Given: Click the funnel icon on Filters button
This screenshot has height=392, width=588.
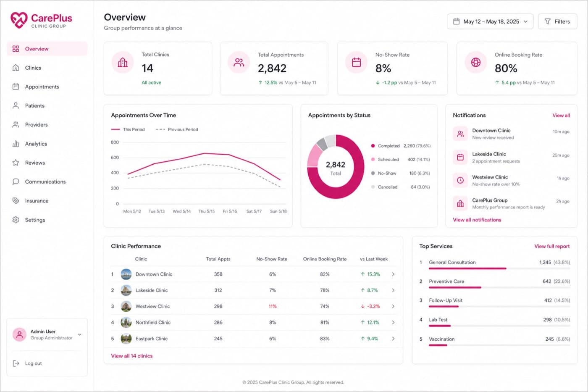Looking at the screenshot, I should point(547,21).
